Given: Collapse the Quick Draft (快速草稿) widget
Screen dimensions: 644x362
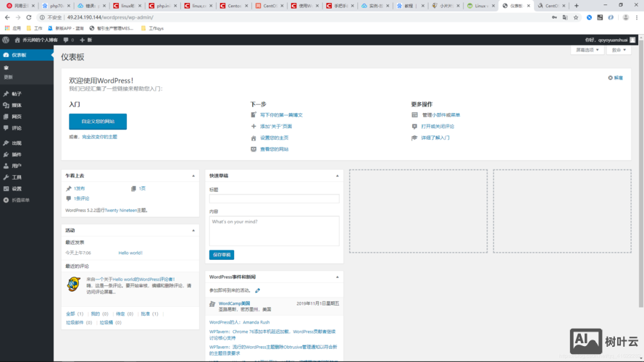Looking at the screenshot, I should [338, 176].
